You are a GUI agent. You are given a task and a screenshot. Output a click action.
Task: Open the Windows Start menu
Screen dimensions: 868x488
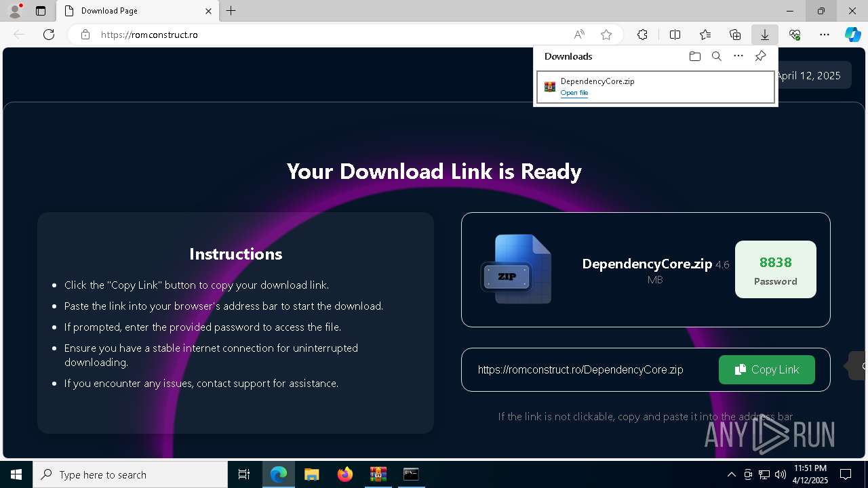16,474
